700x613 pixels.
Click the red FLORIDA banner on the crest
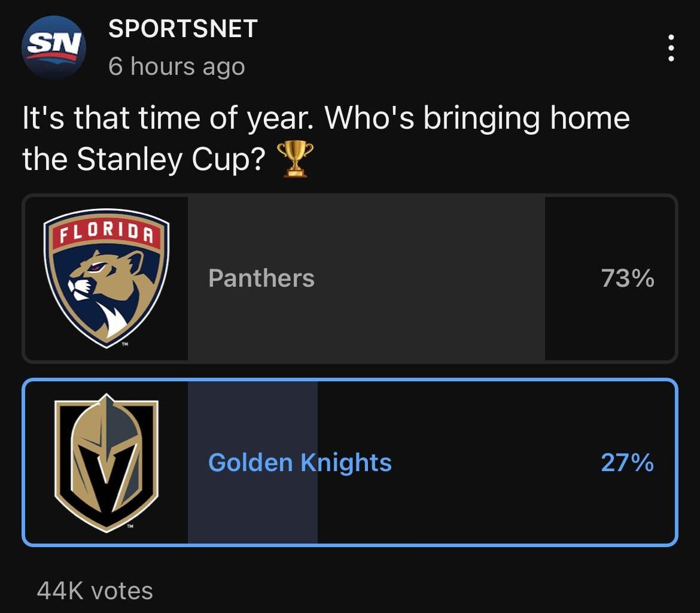[x=106, y=233]
